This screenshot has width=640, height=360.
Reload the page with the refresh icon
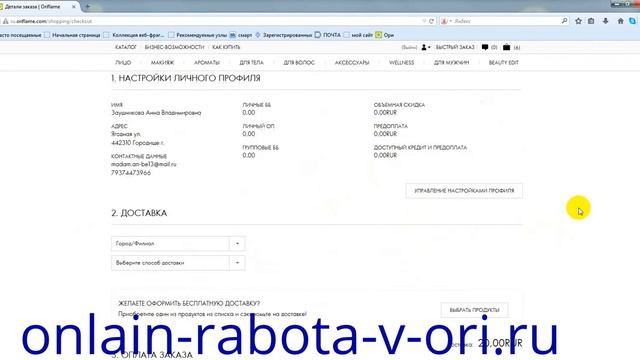pos(431,21)
